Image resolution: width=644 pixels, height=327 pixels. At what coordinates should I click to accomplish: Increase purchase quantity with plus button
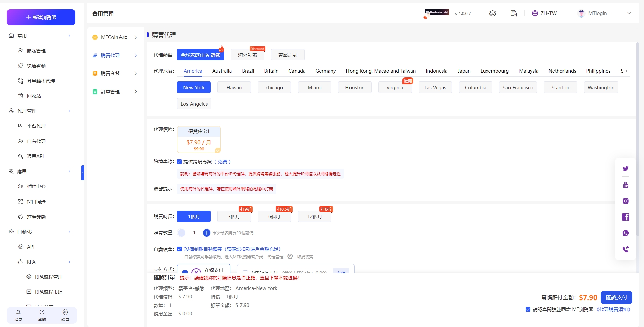click(x=207, y=233)
